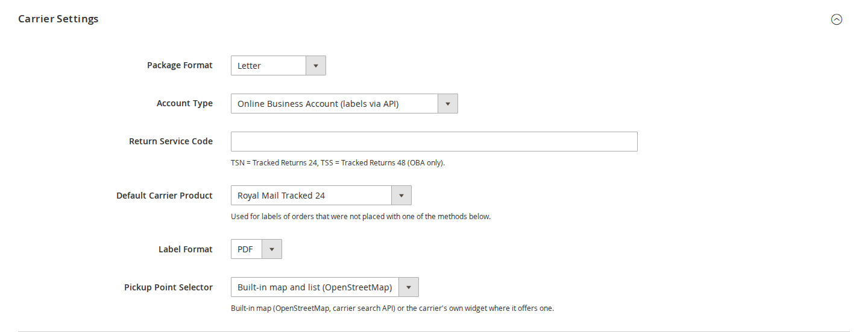Click the Package Format label
Image resolution: width=868 pixels, height=332 pixels.
[x=180, y=65]
